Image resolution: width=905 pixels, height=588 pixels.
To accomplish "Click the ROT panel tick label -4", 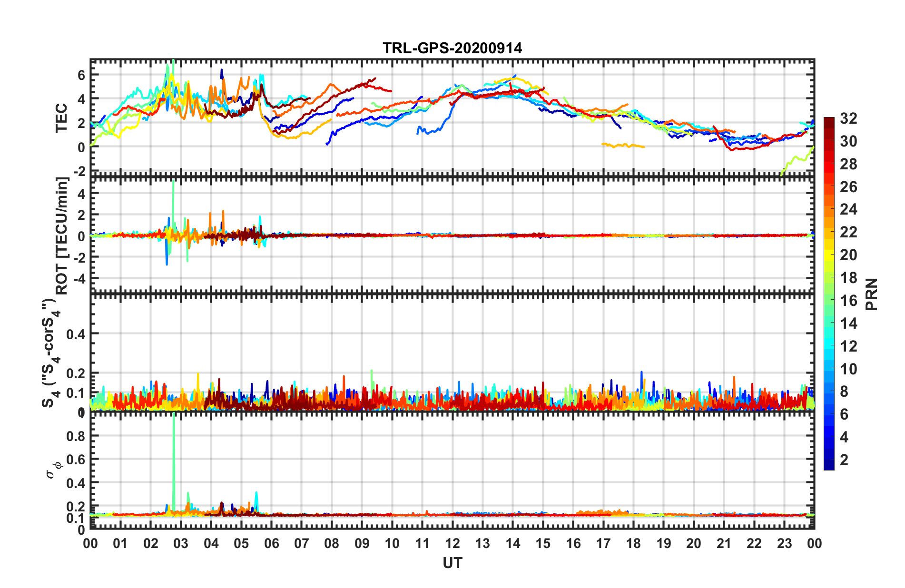I will pos(79,278).
